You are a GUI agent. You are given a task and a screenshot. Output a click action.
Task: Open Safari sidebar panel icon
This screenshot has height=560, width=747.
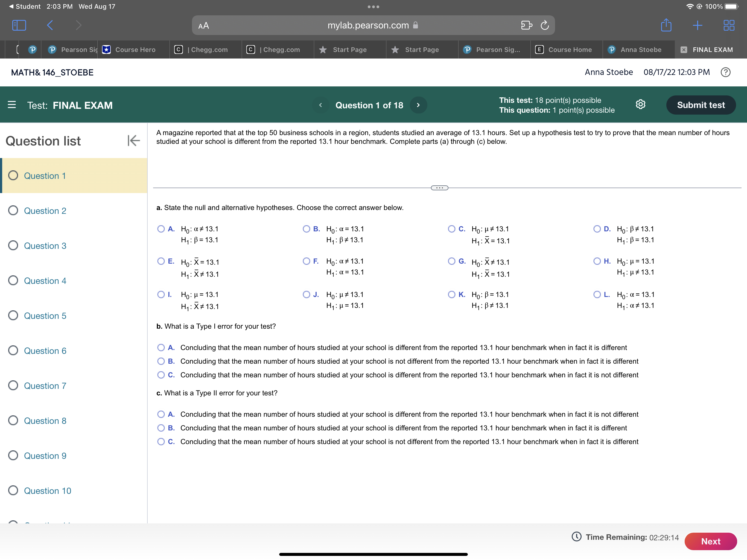click(19, 25)
